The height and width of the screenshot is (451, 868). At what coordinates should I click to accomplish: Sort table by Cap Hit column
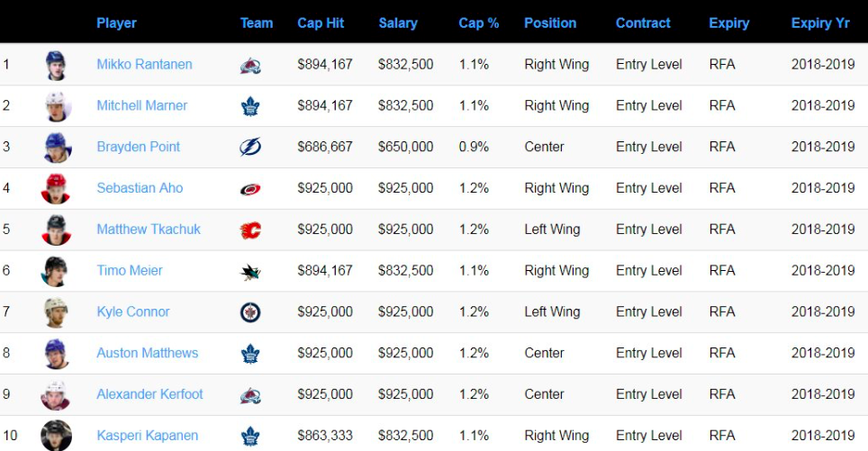[x=321, y=23]
